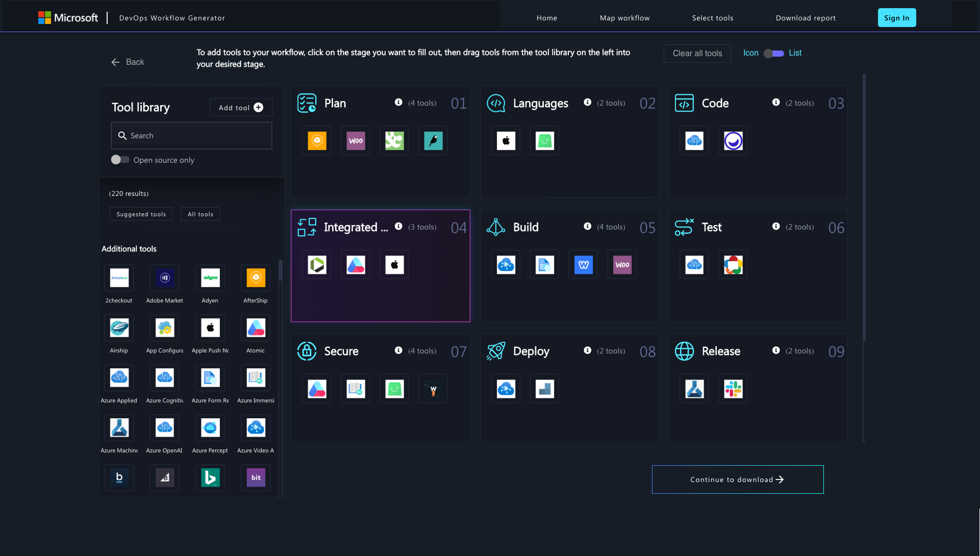The width and height of the screenshot is (980, 556).
Task: Select the Apple icon in Languages stage
Action: [x=506, y=141]
